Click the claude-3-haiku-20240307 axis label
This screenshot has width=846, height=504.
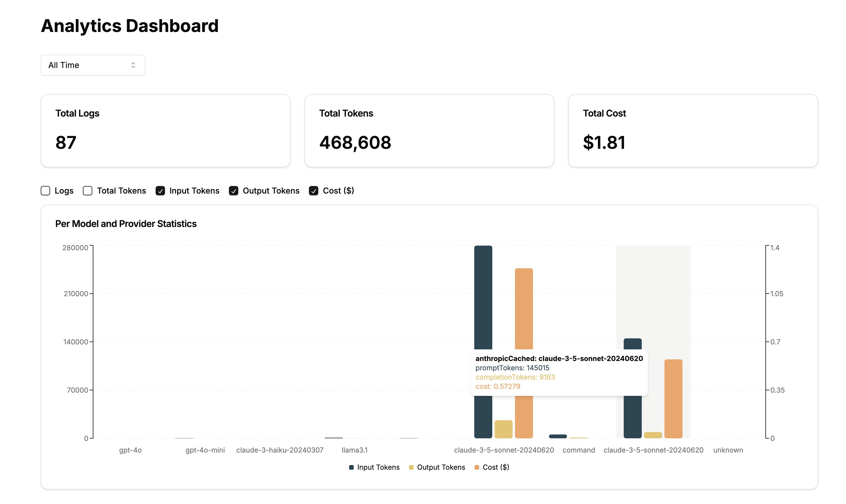(x=280, y=450)
